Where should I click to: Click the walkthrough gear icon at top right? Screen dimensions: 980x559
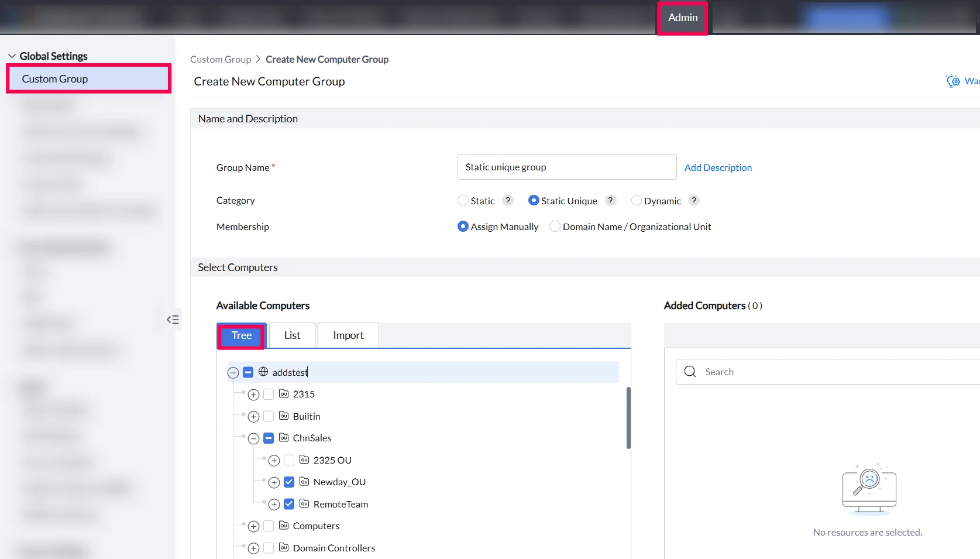click(953, 81)
